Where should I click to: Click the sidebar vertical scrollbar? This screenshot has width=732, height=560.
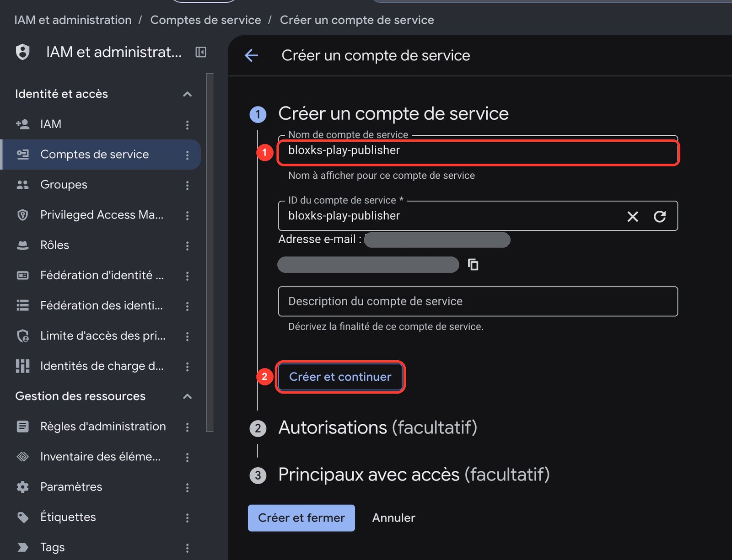[x=210, y=252]
